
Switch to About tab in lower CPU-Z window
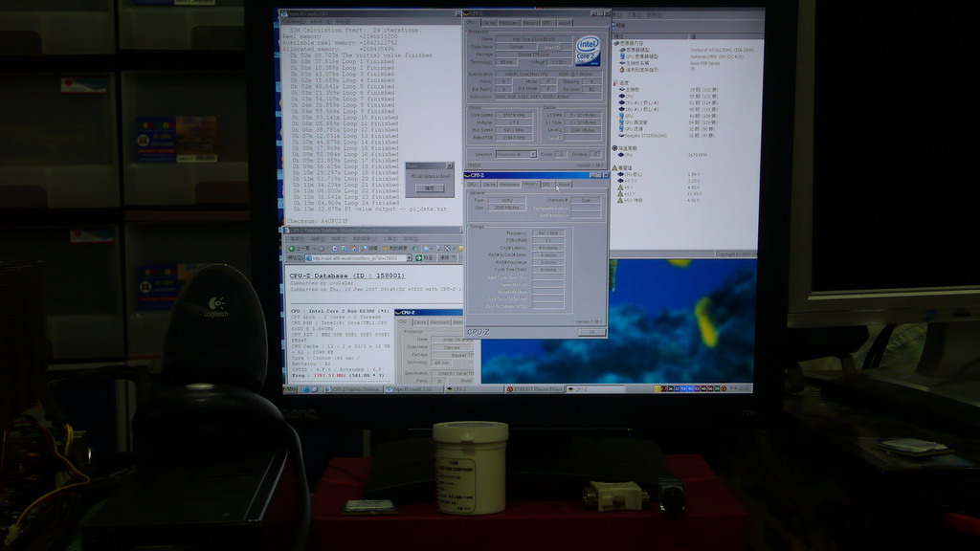tap(564, 185)
